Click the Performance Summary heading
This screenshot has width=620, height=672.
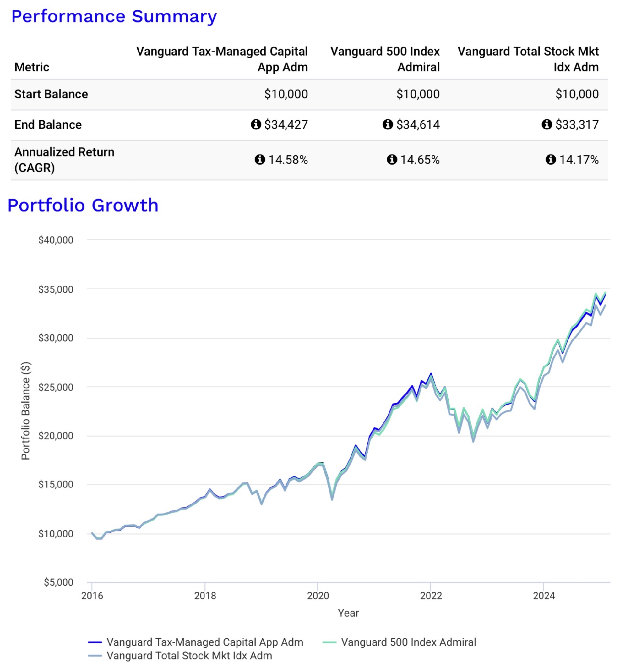(x=114, y=17)
